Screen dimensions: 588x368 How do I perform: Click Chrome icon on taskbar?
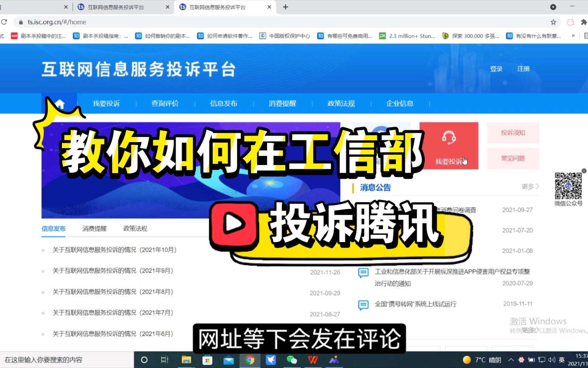click(250, 360)
